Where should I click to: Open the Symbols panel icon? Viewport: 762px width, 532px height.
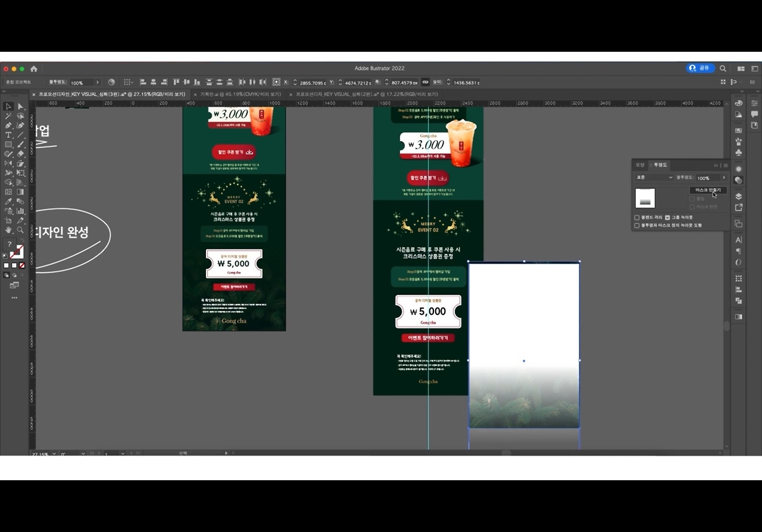point(739,153)
